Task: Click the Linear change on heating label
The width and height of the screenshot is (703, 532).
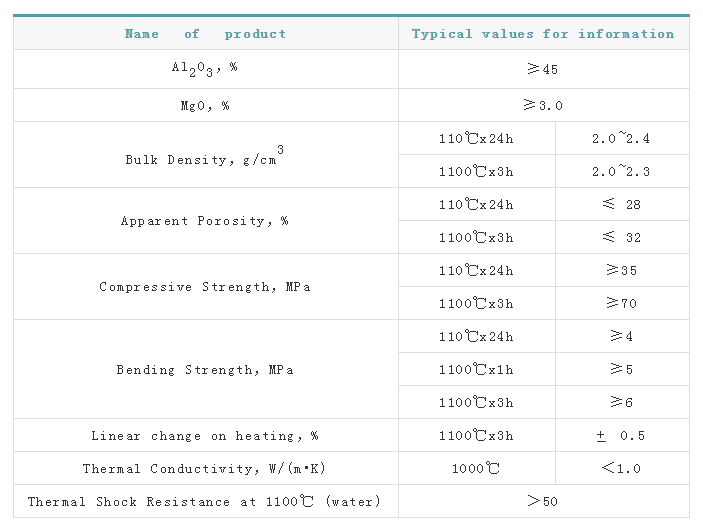Action: click(x=205, y=436)
